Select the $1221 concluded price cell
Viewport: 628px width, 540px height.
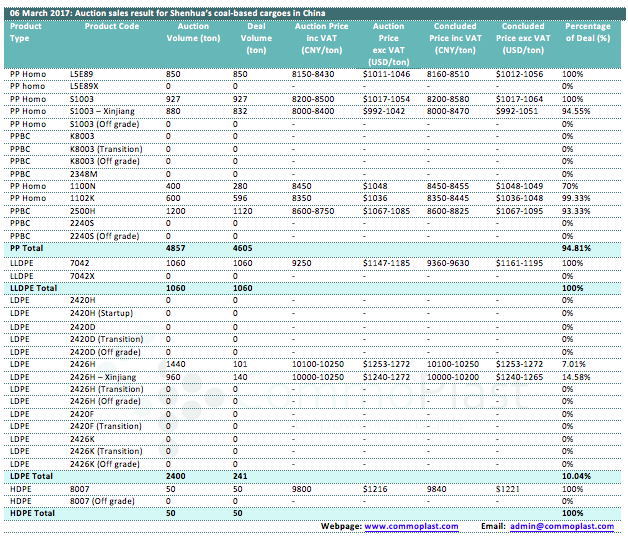(508, 489)
